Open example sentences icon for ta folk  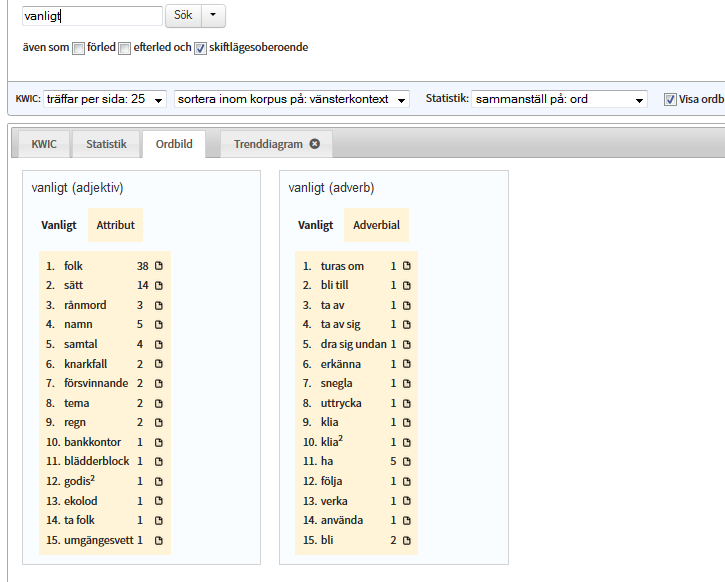pyautogui.click(x=159, y=521)
